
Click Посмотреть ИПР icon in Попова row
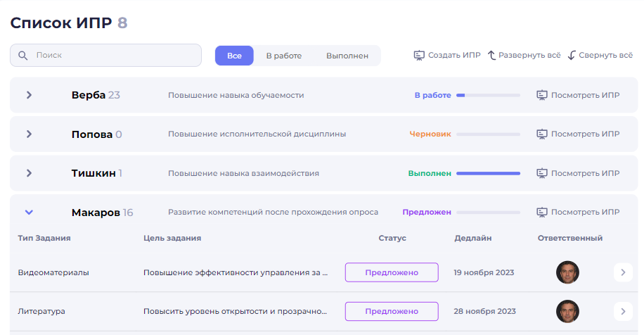click(x=542, y=134)
